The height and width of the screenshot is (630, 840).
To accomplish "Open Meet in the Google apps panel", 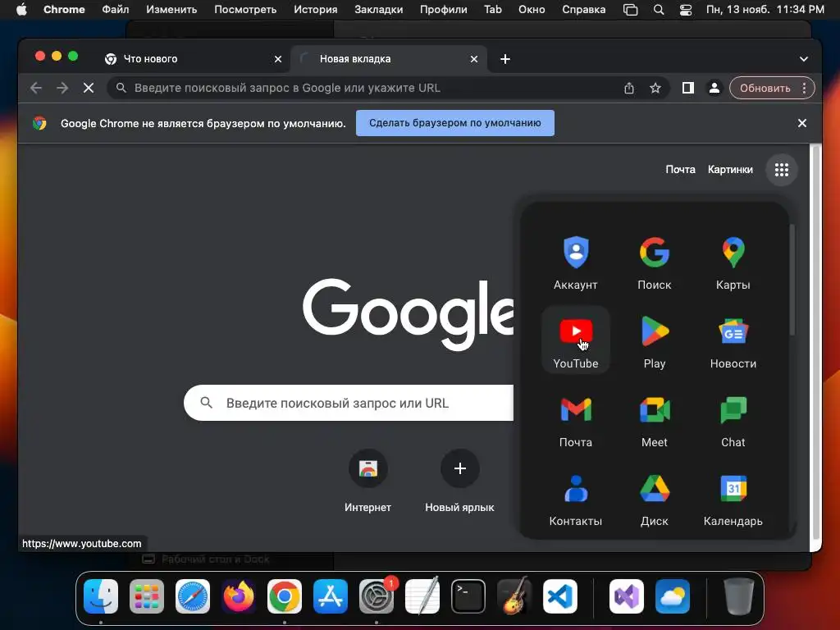I will [654, 419].
